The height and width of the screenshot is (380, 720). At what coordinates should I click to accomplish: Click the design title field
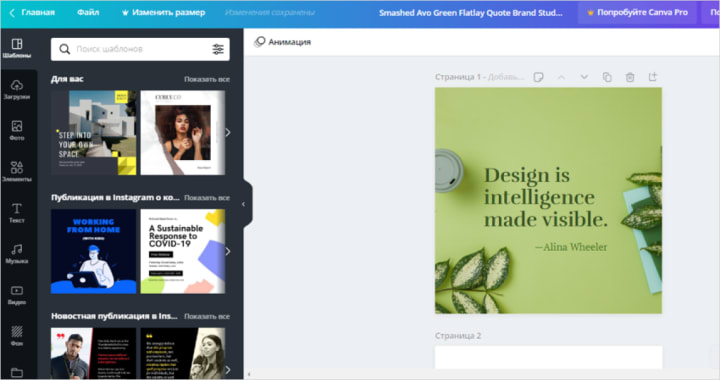tap(471, 13)
